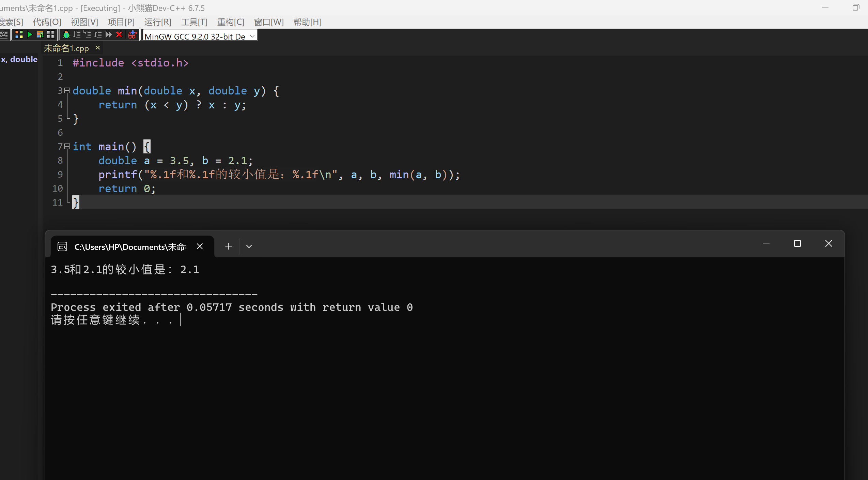Click the gray Rebuild All grid icon
868x480 pixels.
coord(51,35)
